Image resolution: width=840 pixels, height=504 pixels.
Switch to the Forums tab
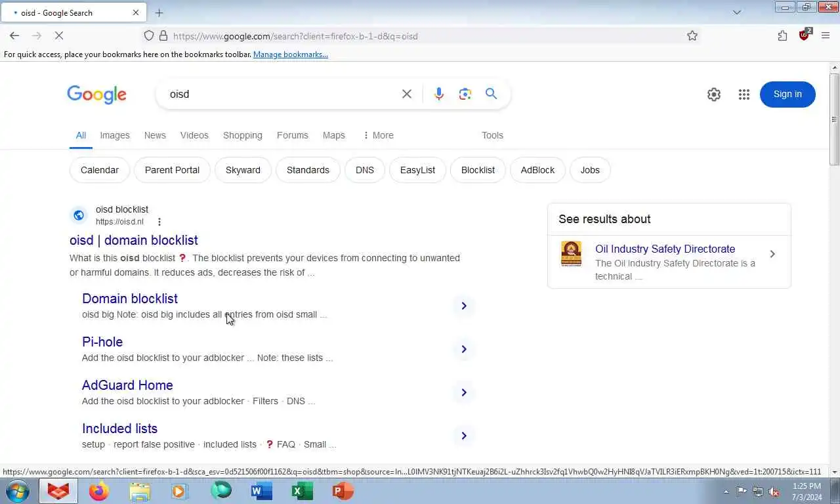[293, 135]
